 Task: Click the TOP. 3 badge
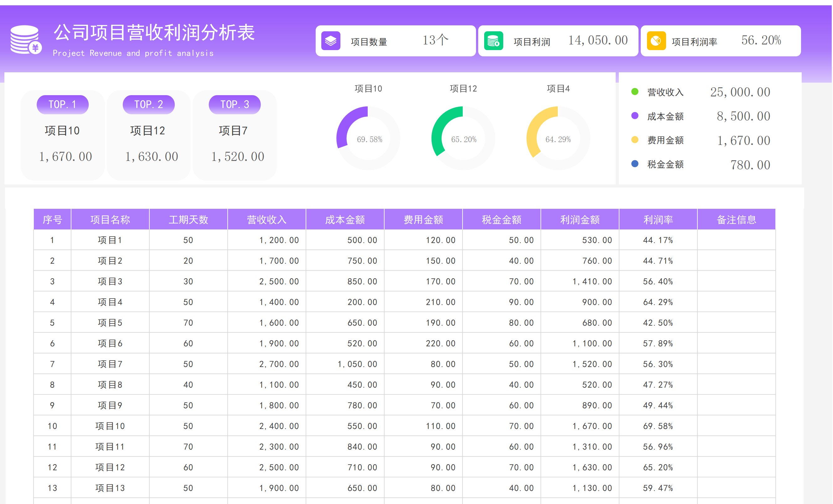pos(235,105)
